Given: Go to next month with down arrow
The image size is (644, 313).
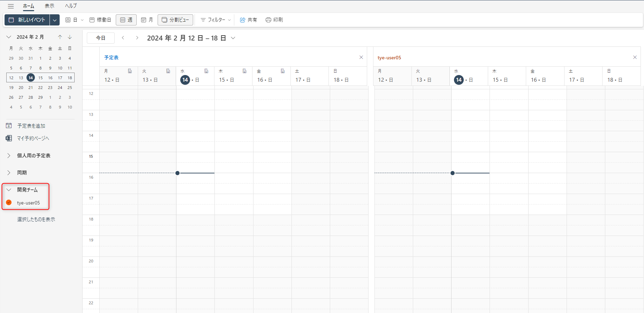Looking at the screenshot, I should [x=70, y=37].
